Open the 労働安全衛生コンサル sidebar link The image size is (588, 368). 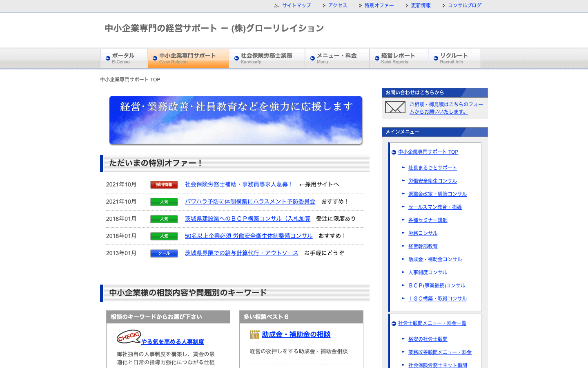(x=432, y=181)
